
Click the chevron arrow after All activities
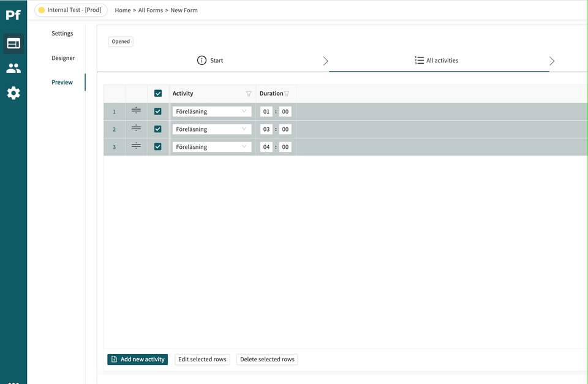coord(552,61)
